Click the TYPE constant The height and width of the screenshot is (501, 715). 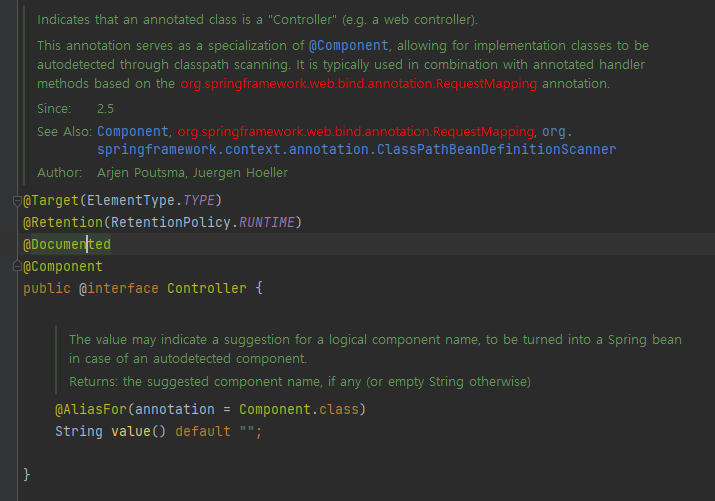pyautogui.click(x=199, y=201)
